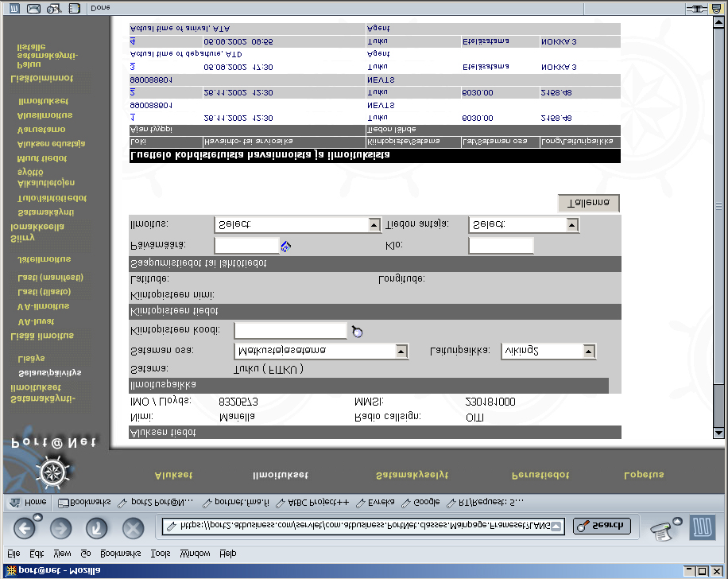Open the Window menu
728x579 pixels.
tap(195, 554)
